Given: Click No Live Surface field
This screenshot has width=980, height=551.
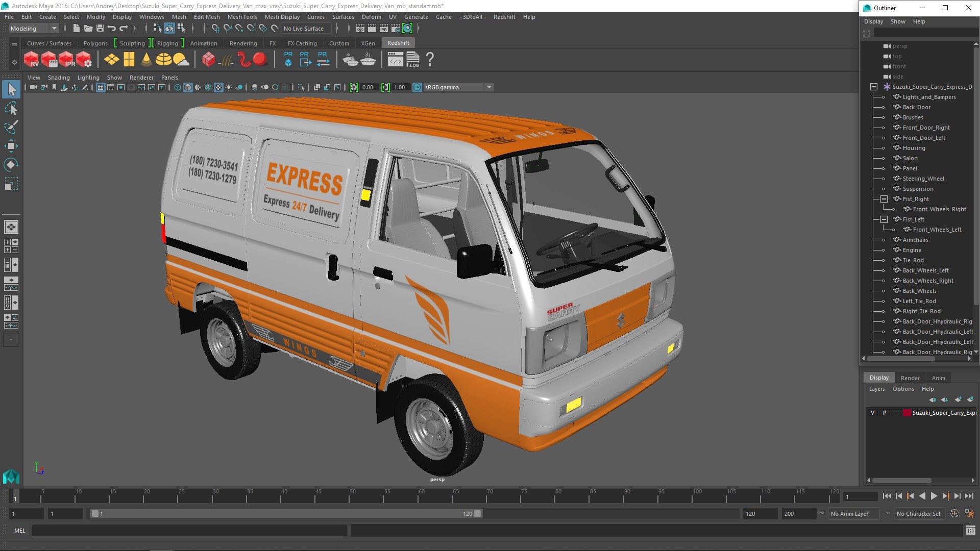Looking at the screenshot, I should click(x=306, y=29).
